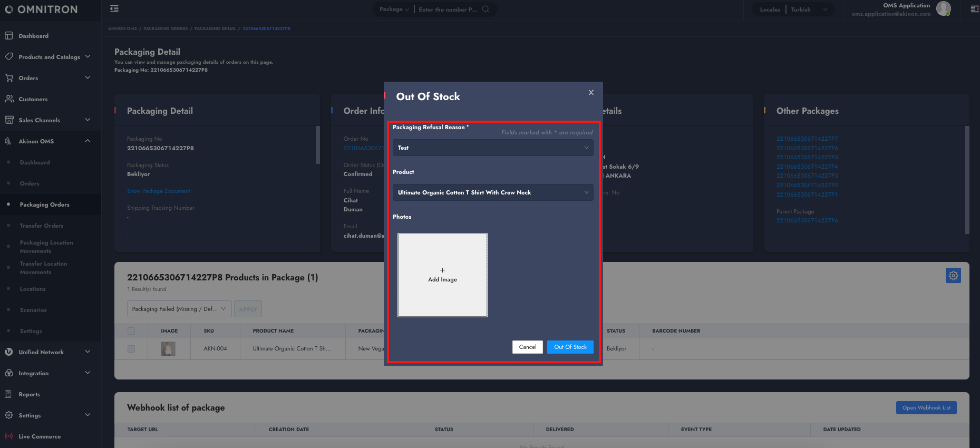
Task: Open Packaging Orders in sidebar
Action: (45, 204)
